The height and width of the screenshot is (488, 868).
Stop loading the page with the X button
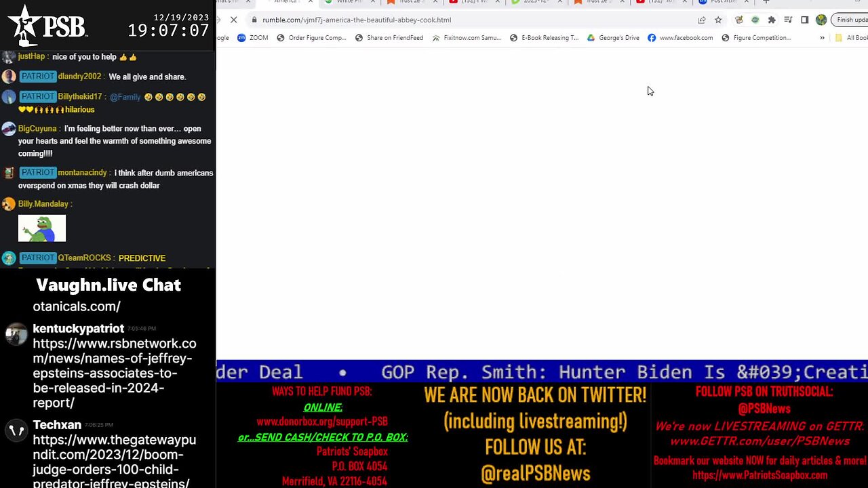click(x=233, y=20)
